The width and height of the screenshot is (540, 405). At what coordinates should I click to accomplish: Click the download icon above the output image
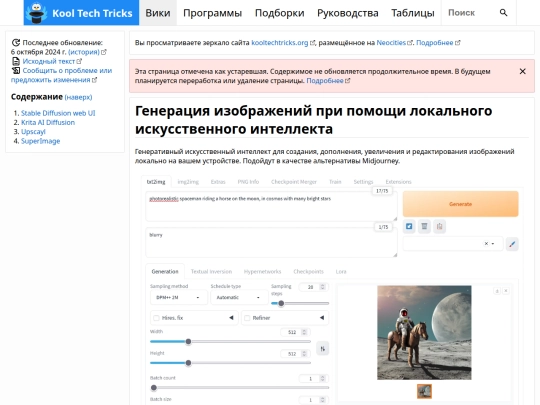[497, 291]
